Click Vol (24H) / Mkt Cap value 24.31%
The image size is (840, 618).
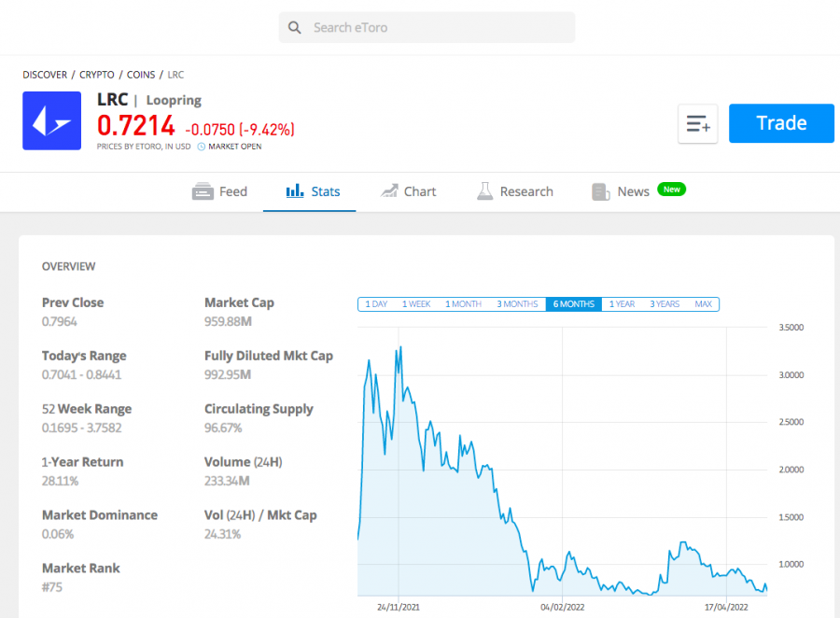click(x=222, y=534)
